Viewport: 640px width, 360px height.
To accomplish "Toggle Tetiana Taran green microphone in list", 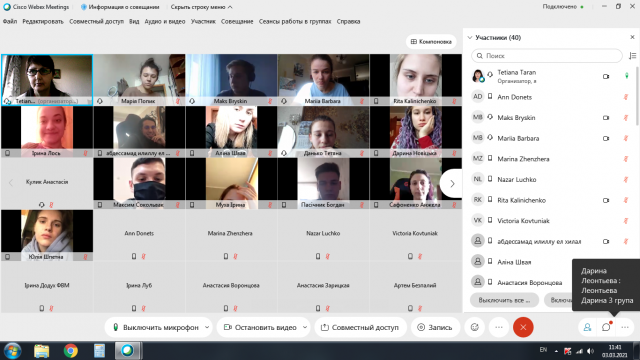I will point(627,76).
